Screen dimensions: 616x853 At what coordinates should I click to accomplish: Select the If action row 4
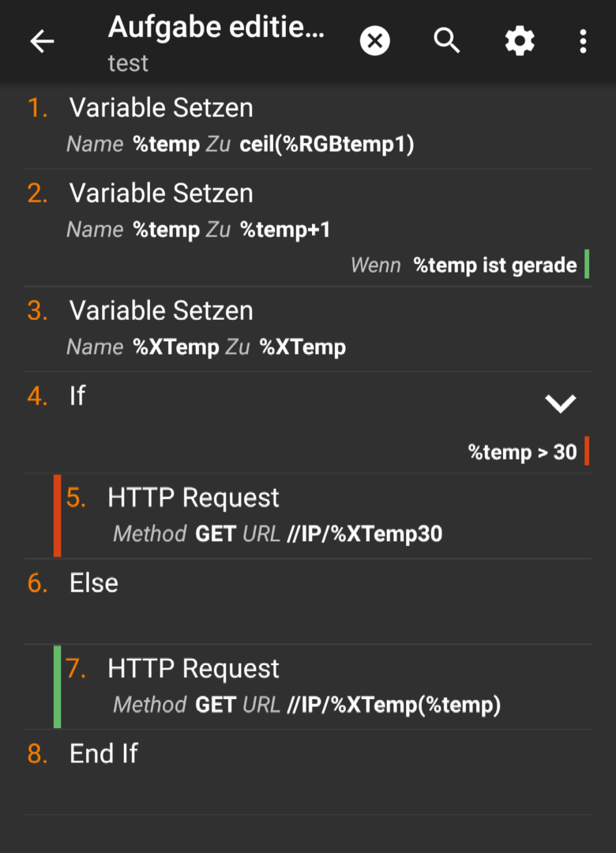coord(308,423)
